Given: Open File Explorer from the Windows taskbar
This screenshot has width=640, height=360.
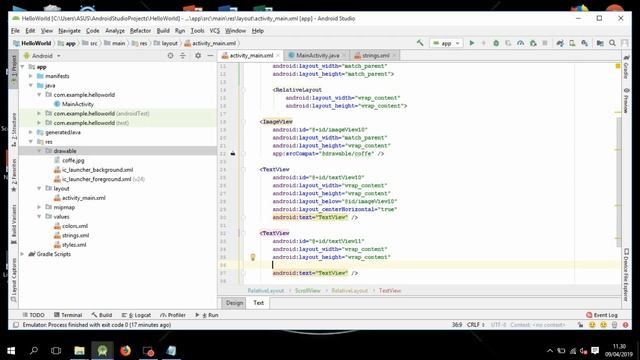Looking at the screenshot, I should tap(79, 351).
